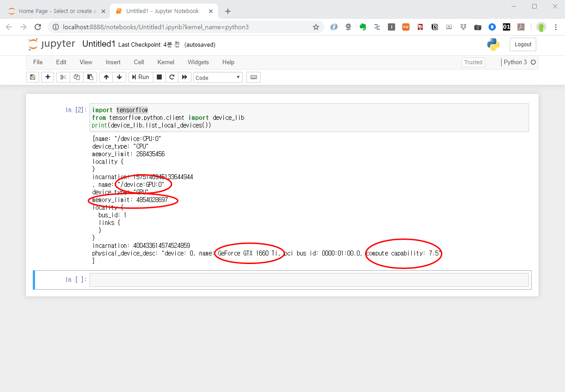Viewport: 565px width, 392px height.
Task: Close the Untitled1 browser tab
Action: pos(210,11)
